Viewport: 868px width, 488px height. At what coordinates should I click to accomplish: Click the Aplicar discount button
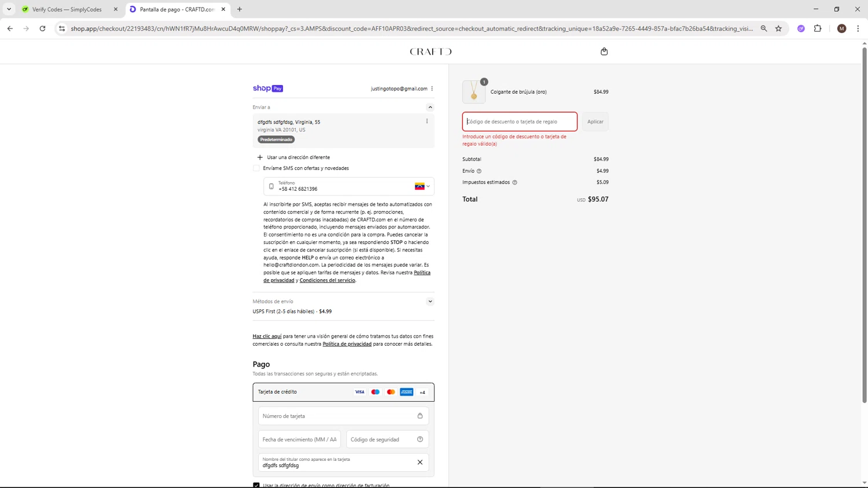click(x=595, y=121)
